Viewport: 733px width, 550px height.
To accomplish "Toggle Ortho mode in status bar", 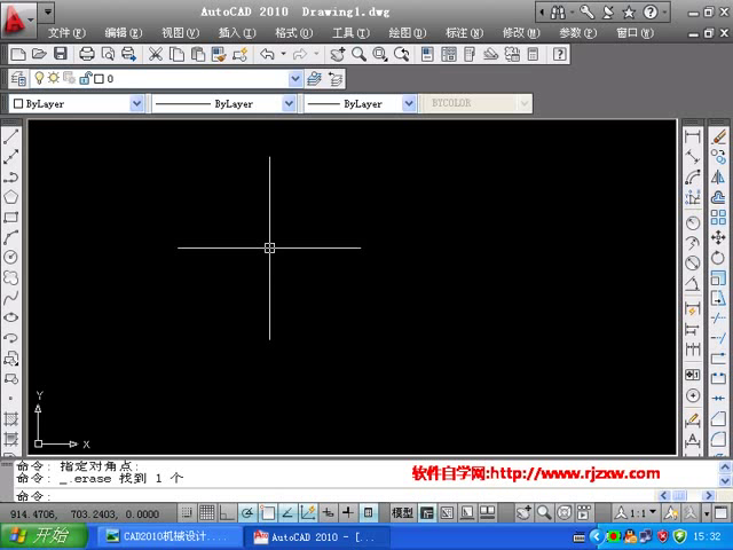I will [x=227, y=513].
